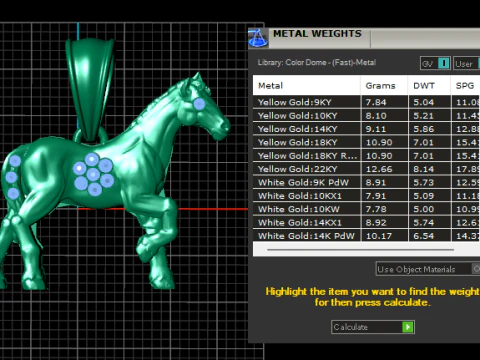Click the Library: Color Dome label

point(317,62)
